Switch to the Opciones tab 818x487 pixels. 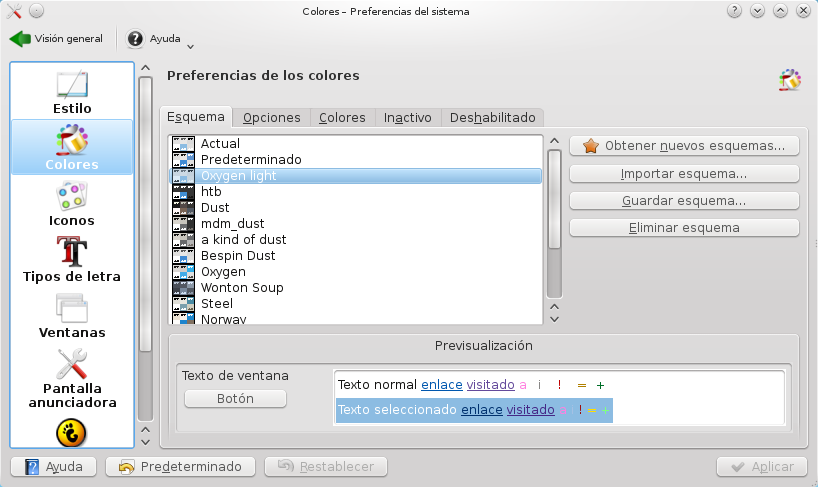point(272,118)
